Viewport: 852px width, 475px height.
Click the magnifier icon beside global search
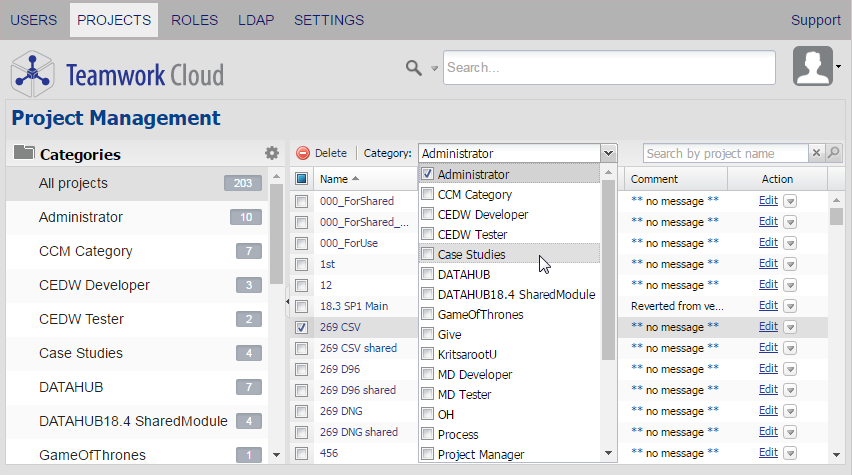413,67
